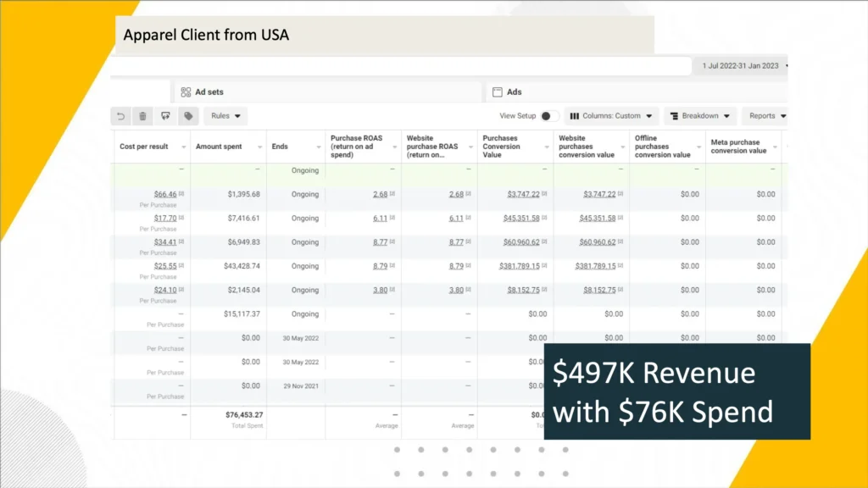Switch to the Ad sets tab
This screenshot has height=488, width=868.
coord(209,91)
